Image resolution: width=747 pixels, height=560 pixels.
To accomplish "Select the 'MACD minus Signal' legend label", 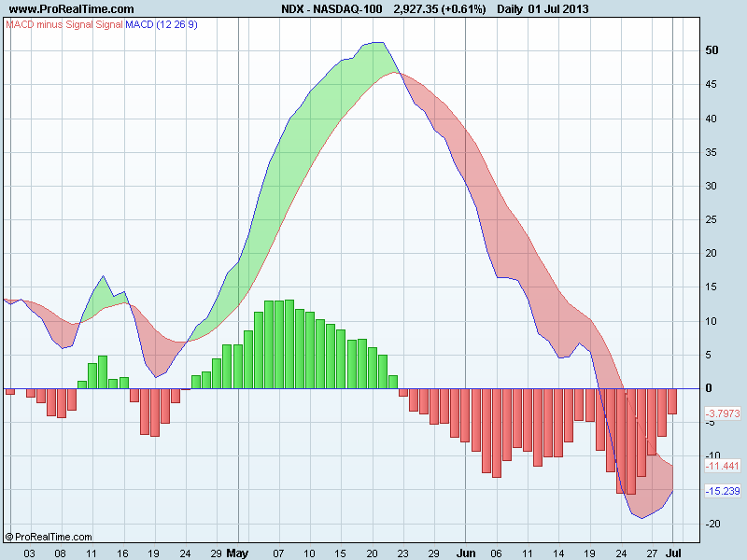I will point(49,24).
